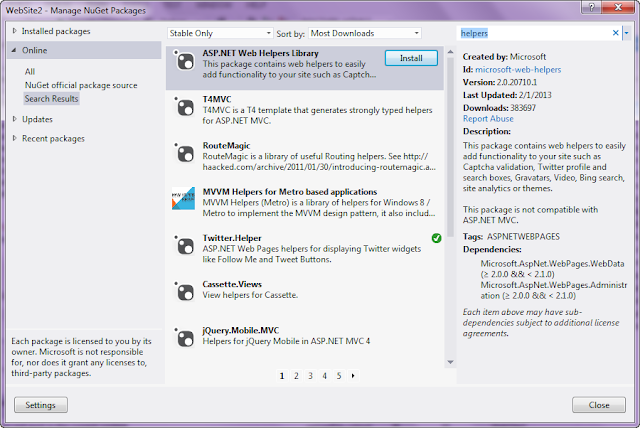
Task: Open the Stable Only dropdown
Action: click(x=220, y=33)
